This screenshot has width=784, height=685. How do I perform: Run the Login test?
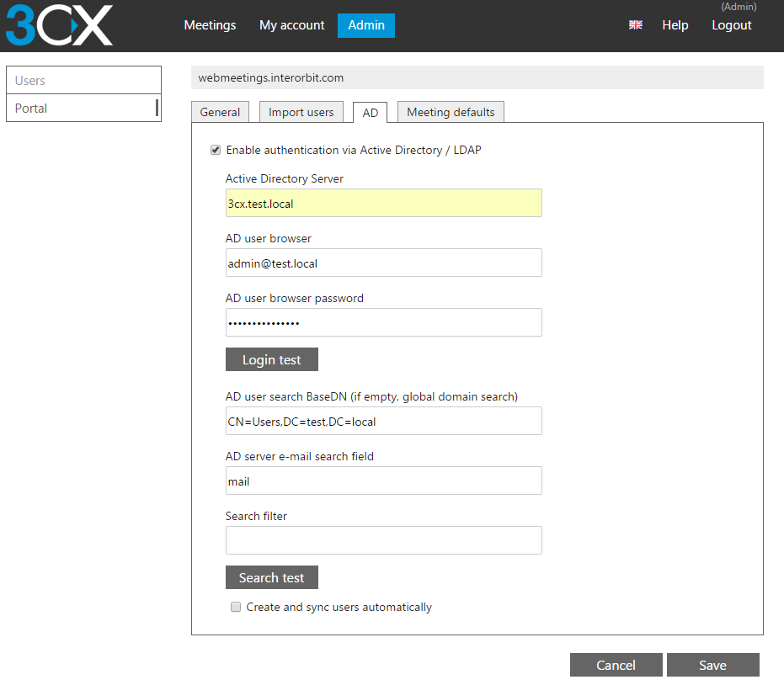(x=271, y=359)
